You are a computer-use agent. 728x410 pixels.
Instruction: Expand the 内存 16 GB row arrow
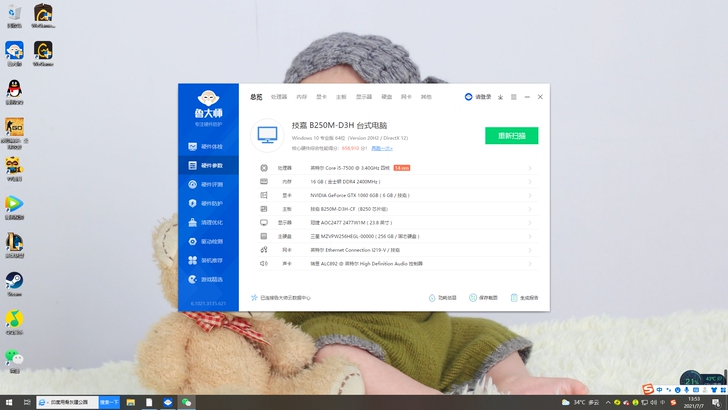tap(530, 182)
